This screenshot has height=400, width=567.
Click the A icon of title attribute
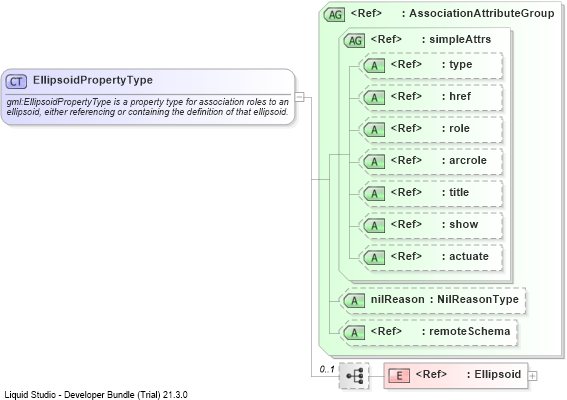(374, 193)
